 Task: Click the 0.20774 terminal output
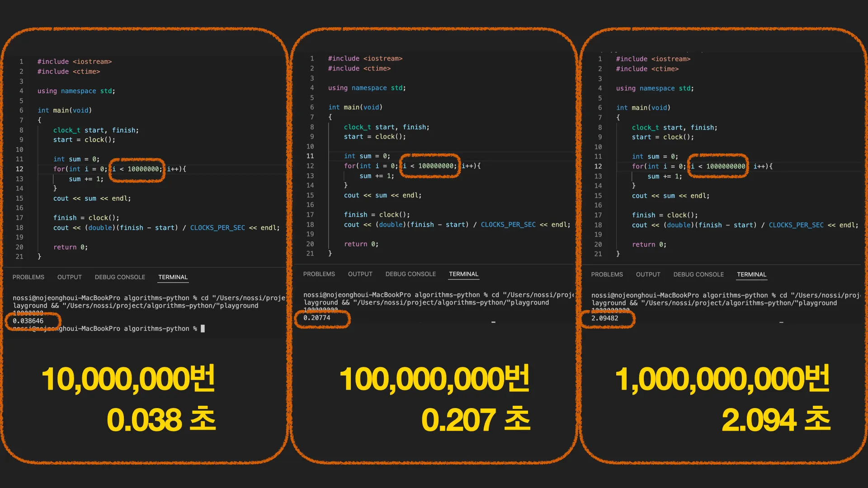coord(317,318)
